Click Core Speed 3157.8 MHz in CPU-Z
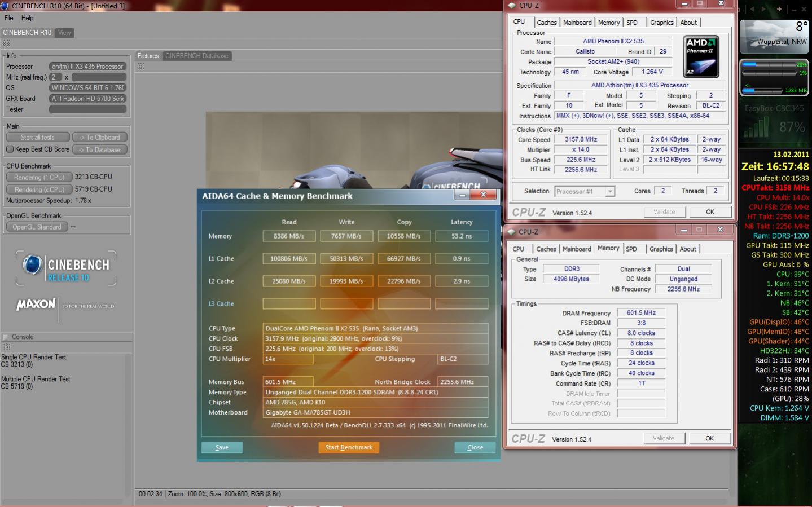This screenshot has height=507, width=812. [581, 139]
